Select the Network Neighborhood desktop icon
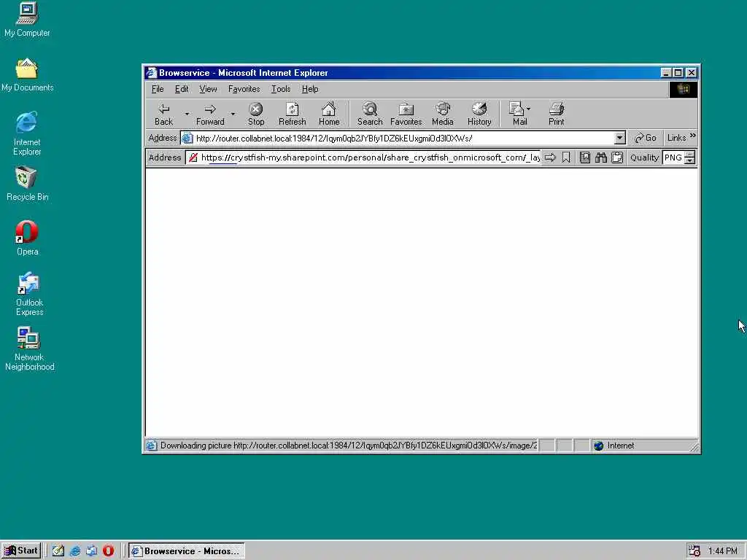 point(29,349)
